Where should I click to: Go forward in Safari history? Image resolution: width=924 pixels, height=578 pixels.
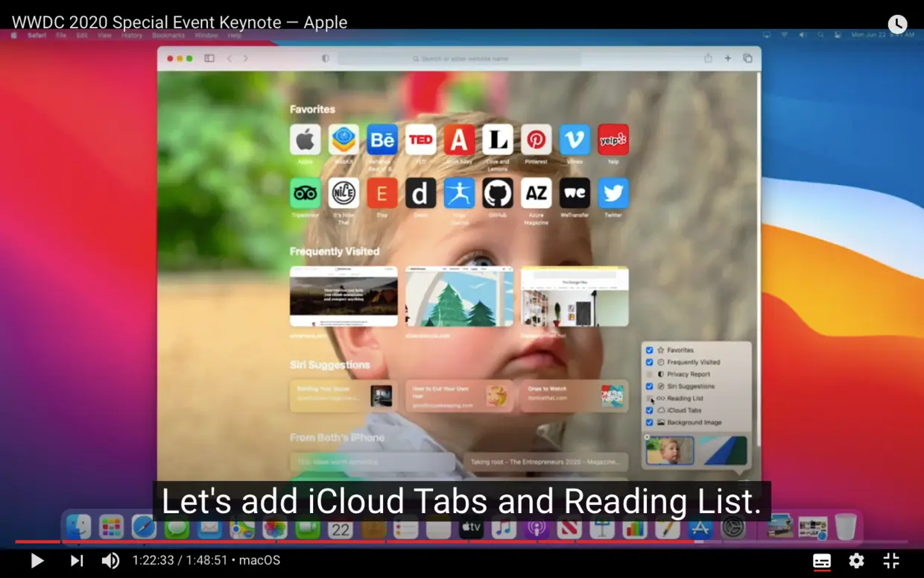point(245,58)
